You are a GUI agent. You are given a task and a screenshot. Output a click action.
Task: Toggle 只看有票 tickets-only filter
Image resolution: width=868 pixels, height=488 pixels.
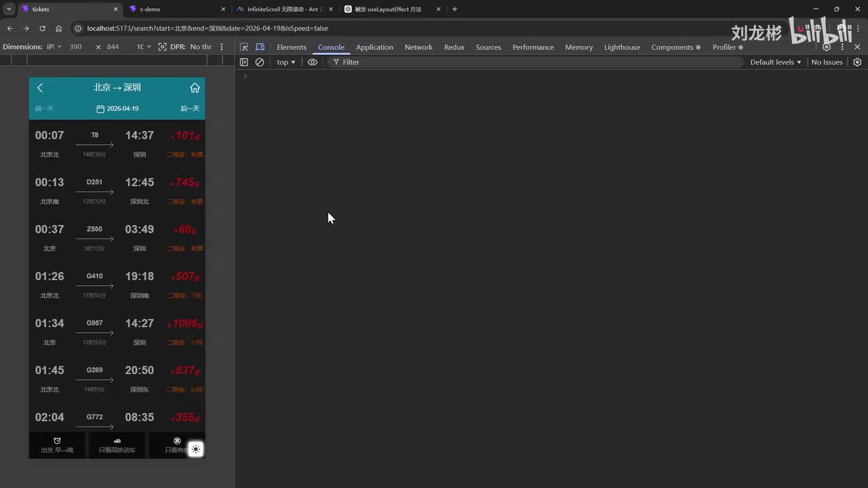click(x=176, y=445)
